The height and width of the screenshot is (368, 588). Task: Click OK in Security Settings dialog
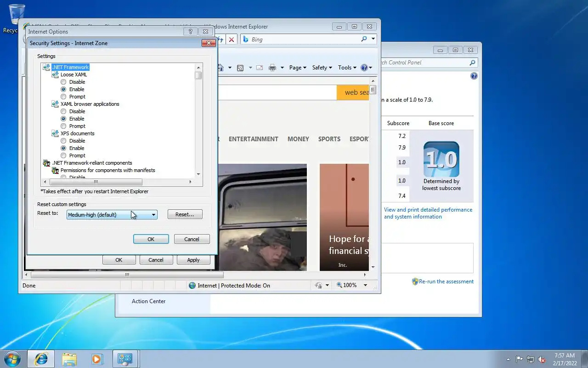point(151,239)
